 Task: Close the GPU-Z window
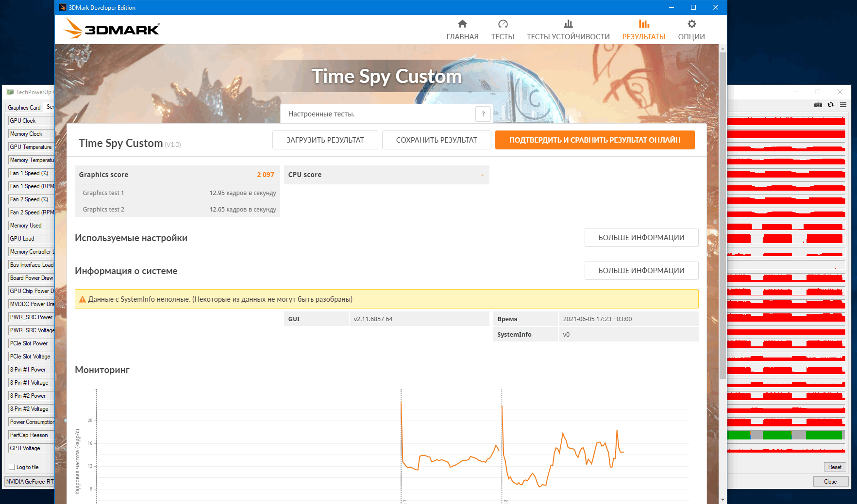840,92
